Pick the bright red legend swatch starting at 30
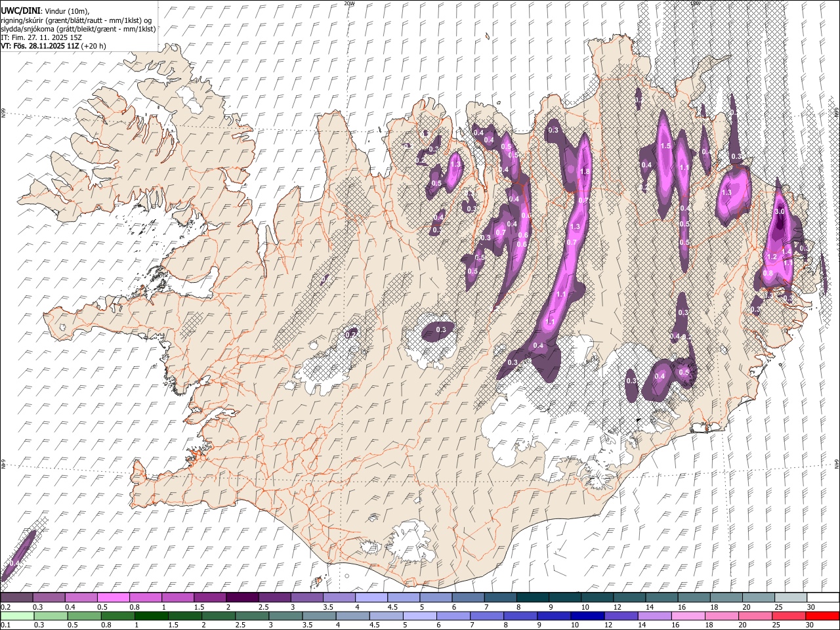This screenshot has height=630, width=840. click(x=822, y=616)
